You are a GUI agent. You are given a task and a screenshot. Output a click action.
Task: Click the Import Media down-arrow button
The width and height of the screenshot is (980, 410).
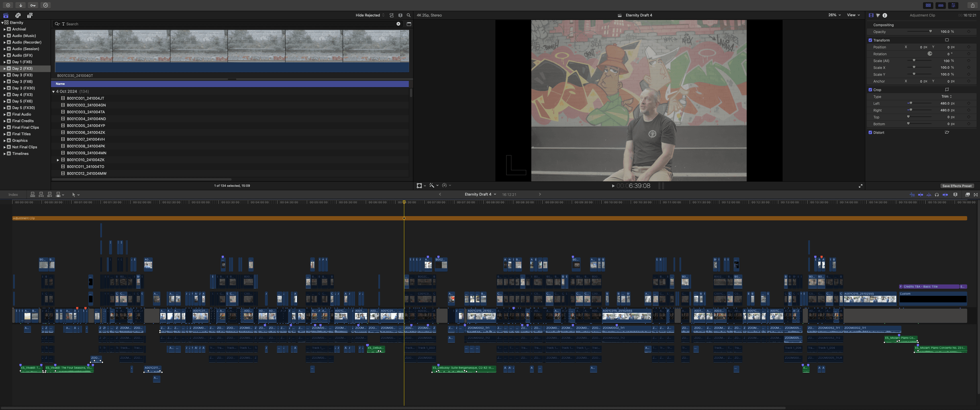[21, 5]
